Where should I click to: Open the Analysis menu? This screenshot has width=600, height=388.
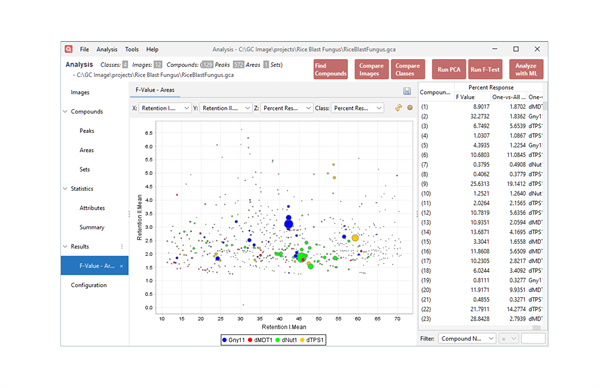(107, 49)
